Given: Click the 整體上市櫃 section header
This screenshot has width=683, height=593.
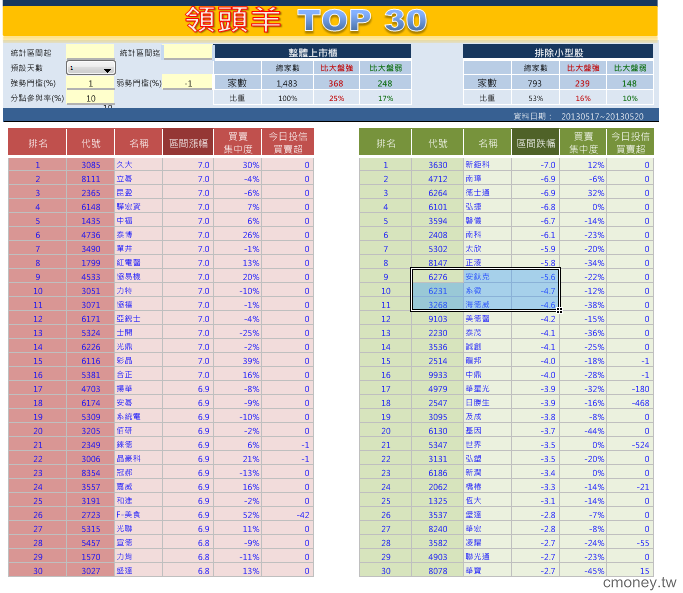Looking at the screenshot, I should (313, 52).
